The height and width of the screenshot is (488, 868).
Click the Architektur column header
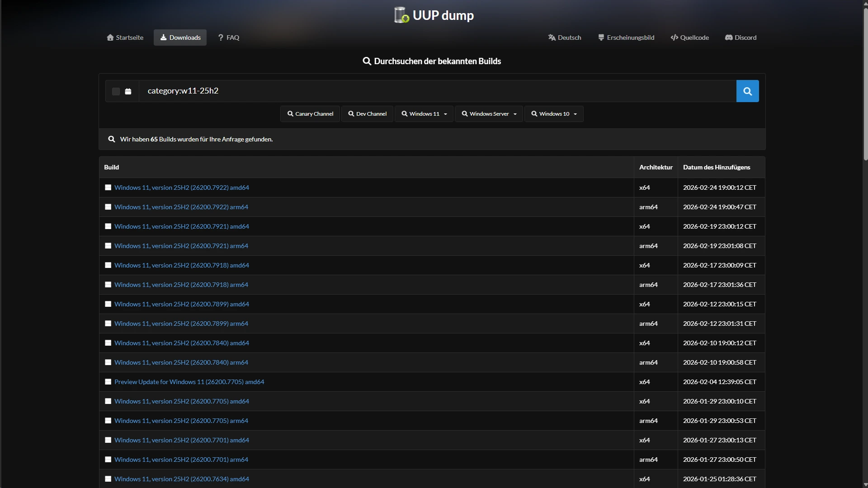click(x=656, y=167)
